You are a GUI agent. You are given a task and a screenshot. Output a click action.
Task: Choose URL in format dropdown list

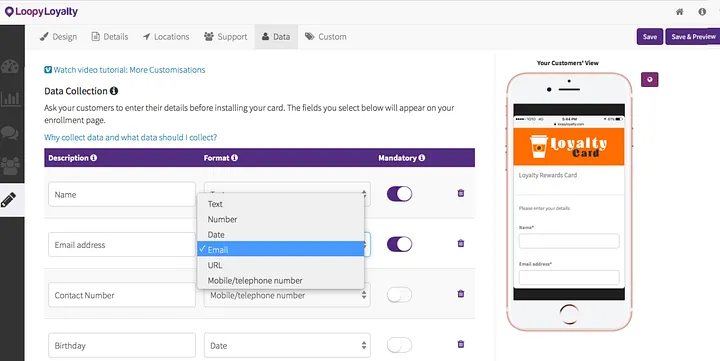pos(281,265)
